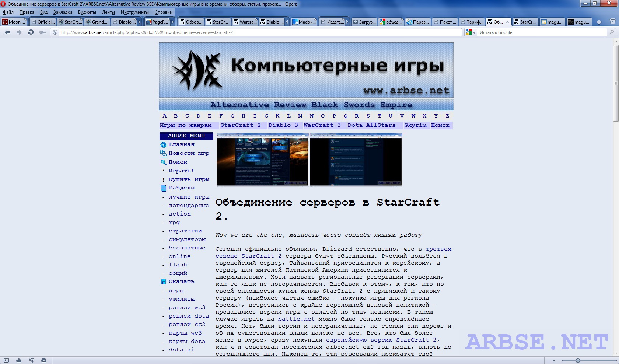Open европейскую версию StarCraft 2 link
Image resolution: width=619 pixels, height=364 pixels.
(381, 340)
